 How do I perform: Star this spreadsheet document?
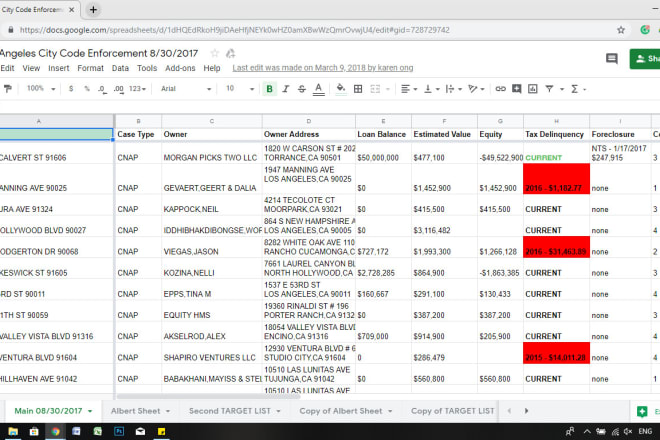[x=214, y=54]
